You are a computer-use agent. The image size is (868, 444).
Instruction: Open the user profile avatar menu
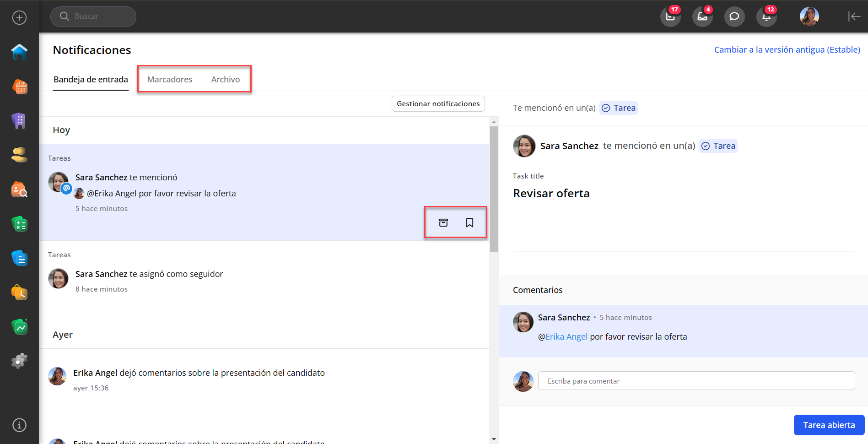pos(809,17)
